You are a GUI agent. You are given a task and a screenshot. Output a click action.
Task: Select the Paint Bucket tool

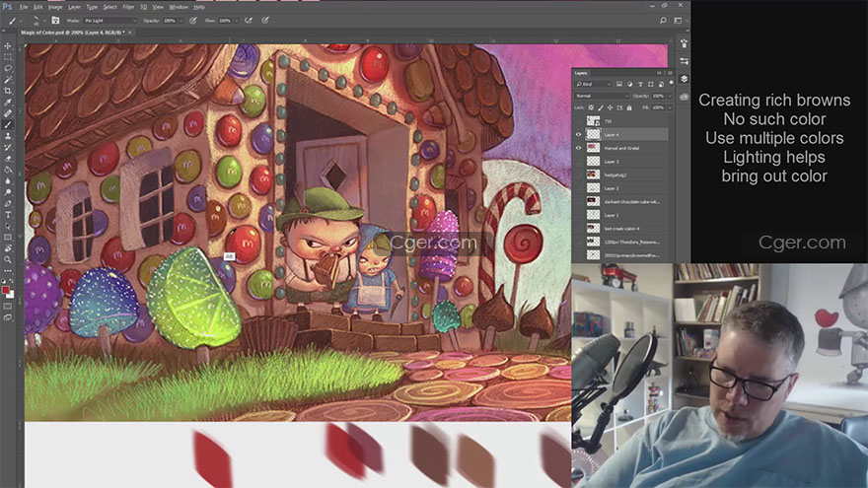(8, 170)
